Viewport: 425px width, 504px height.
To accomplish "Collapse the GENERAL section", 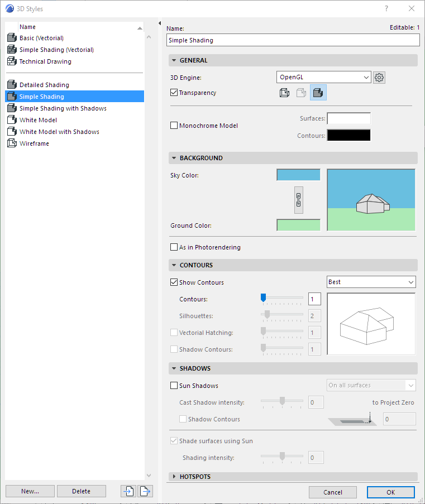I will tap(174, 60).
